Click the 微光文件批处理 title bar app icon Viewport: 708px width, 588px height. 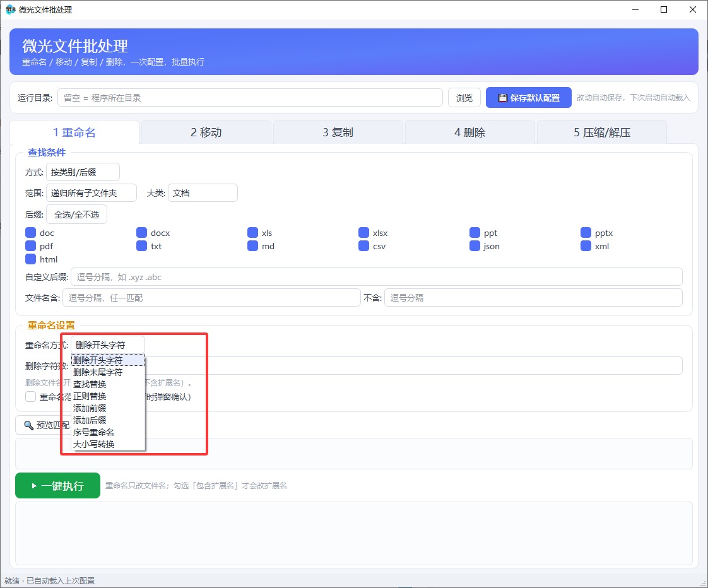[x=10, y=9]
